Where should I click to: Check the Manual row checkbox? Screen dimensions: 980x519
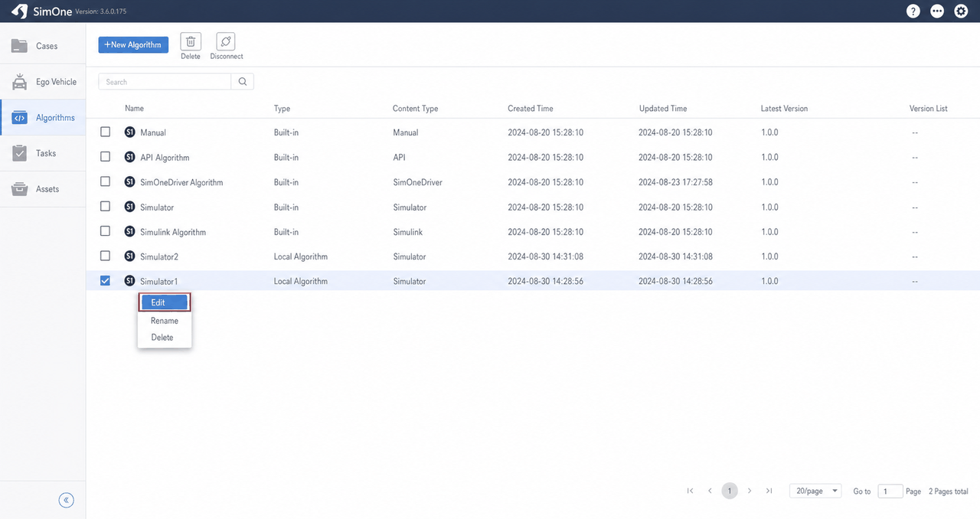coord(106,132)
